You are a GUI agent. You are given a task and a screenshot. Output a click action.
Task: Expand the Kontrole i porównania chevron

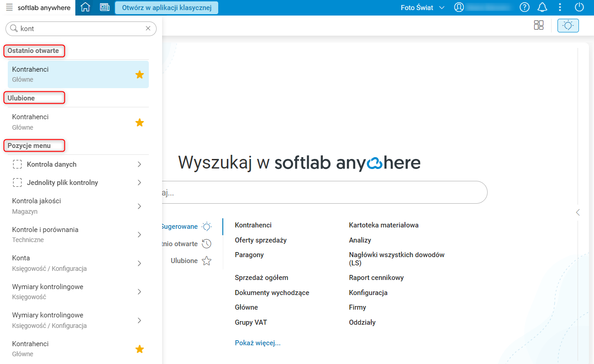(x=139, y=235)
